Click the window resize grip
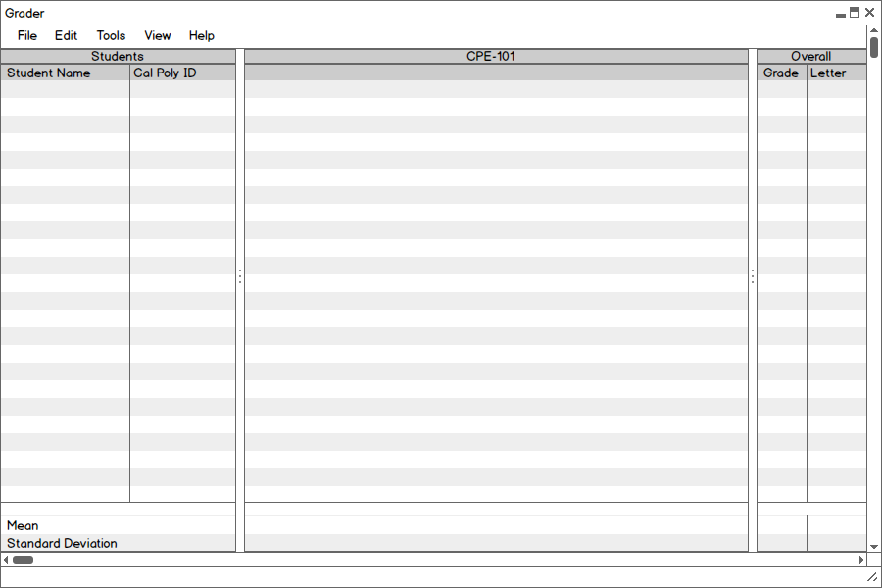This screenshot has height=588, width=882. point(872,578)
